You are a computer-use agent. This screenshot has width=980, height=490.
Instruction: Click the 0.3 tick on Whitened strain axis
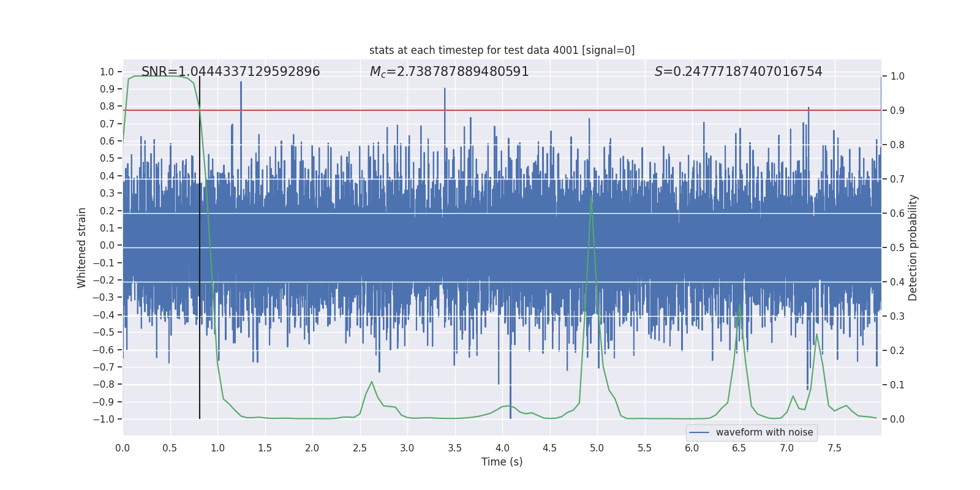click(107, 193)
